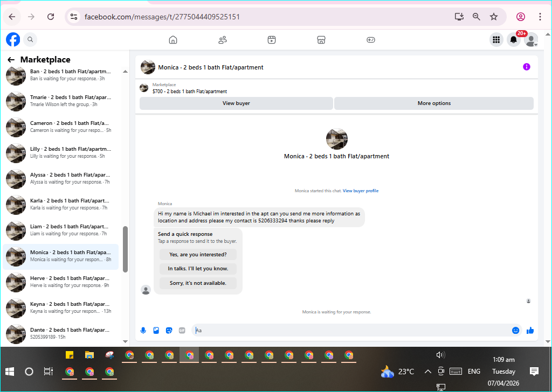
Task: Open the conversation information purple icon
Action: point(526,67)
